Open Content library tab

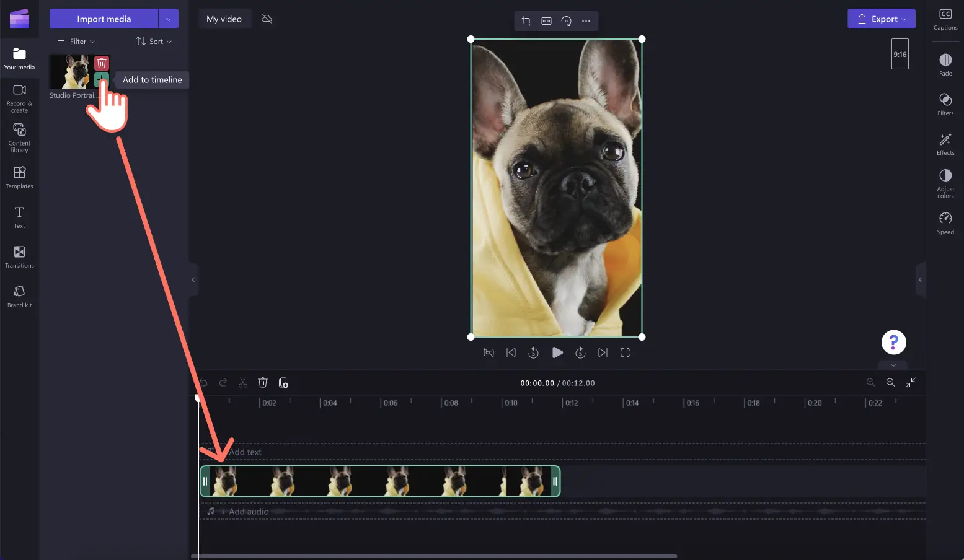(x=19, y=138)
